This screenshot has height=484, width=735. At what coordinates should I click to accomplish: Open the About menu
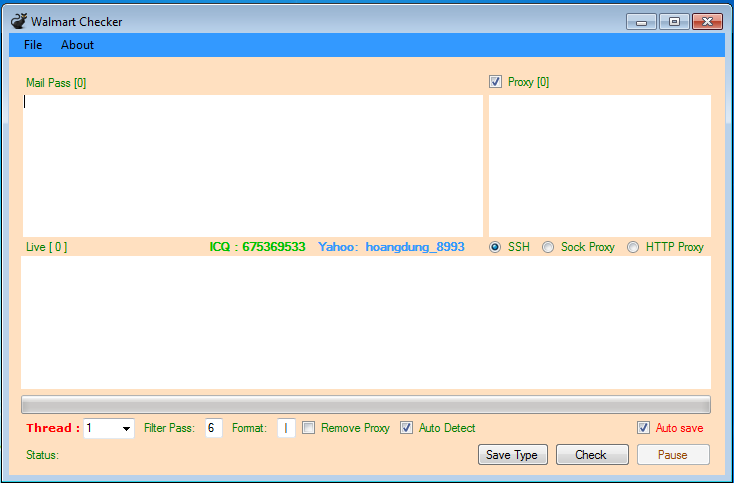[x=77, y=45]
